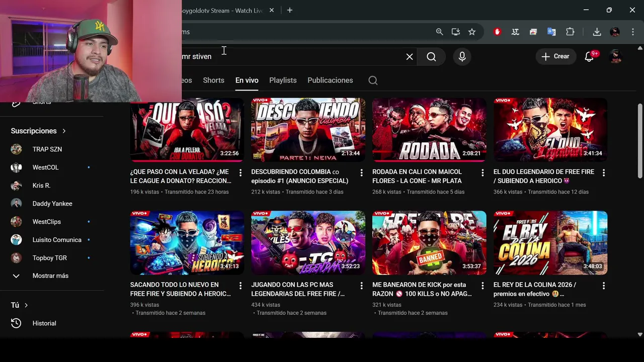Start voice search with microphone icon
Screen dimensions: 644x362
[462, 57]
